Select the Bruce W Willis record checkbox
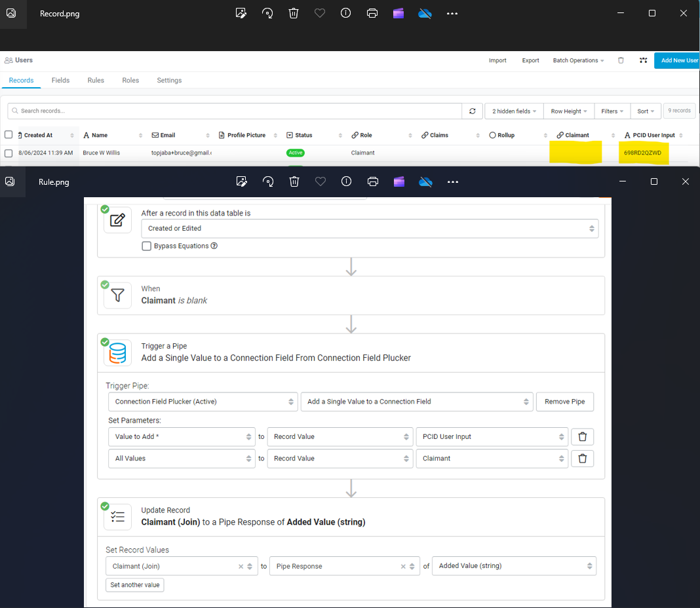Image resolution: width=700 pixels, height=608 pixels. point(9,153)
